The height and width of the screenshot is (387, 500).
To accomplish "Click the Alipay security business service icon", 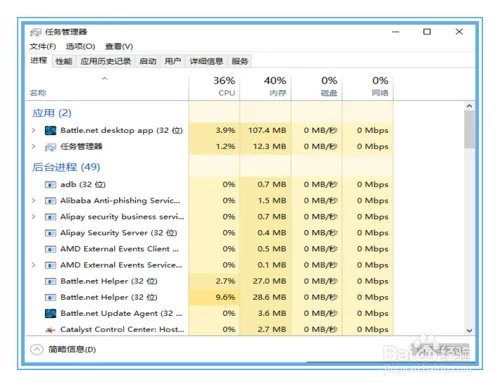I will 50,217.
